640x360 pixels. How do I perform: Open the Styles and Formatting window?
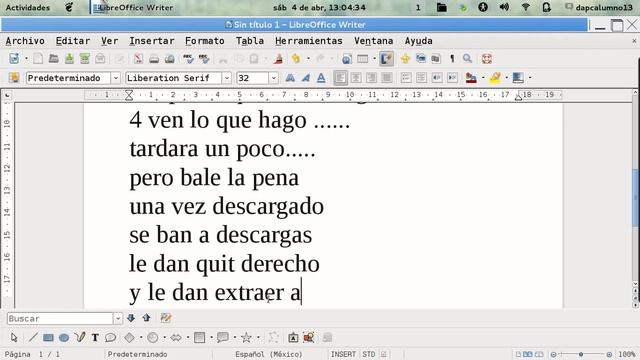point(14,78)
